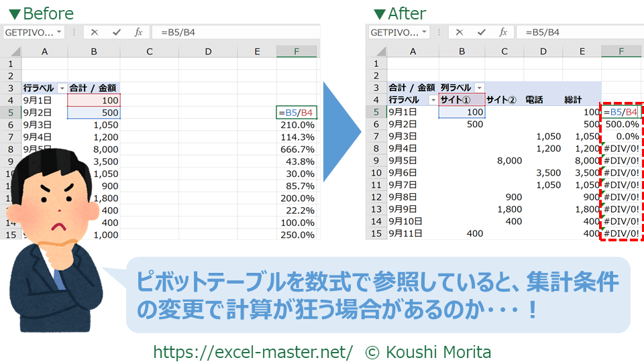Click the big blue arrow between the panels

343,132
